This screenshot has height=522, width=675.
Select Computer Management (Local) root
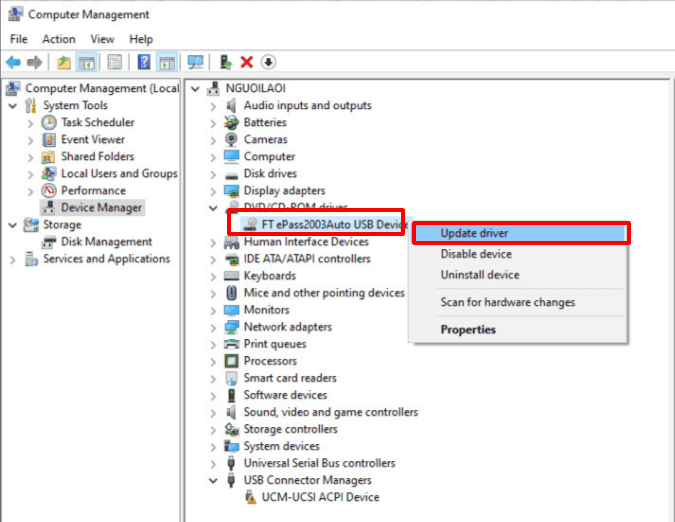click(102, 88)
